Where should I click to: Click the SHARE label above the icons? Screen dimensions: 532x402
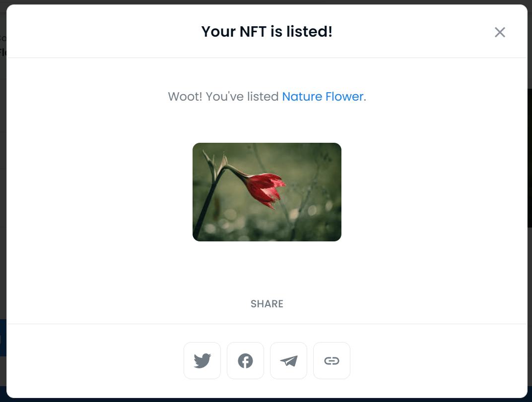[266, 304]
